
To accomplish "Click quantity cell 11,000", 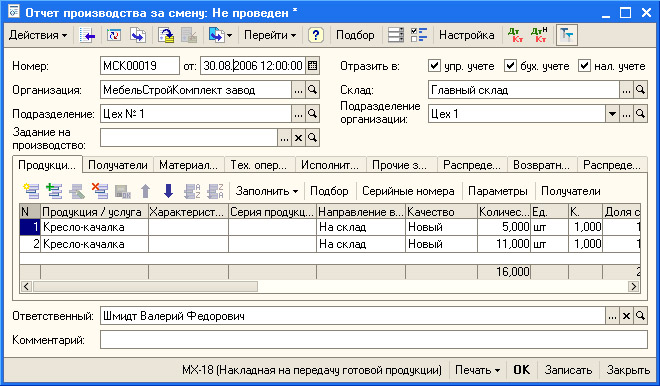I will point(504,244).
